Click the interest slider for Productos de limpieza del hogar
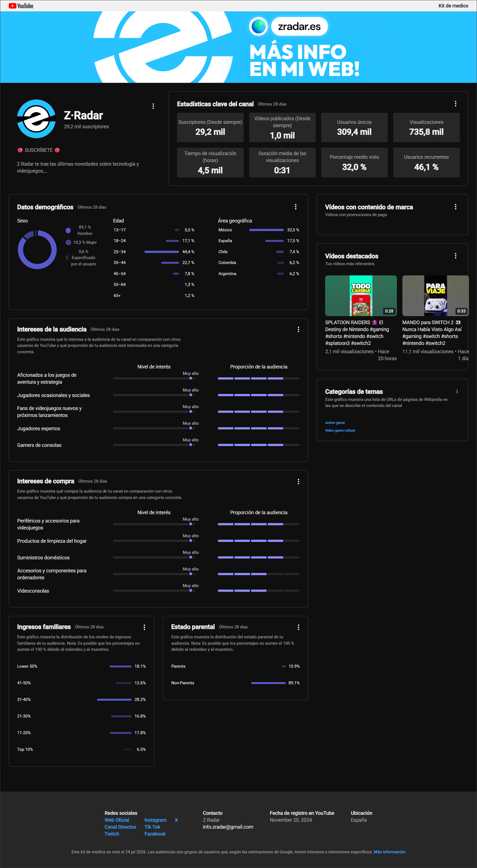The height and width of the screenshot is (868, 477). 154,541
